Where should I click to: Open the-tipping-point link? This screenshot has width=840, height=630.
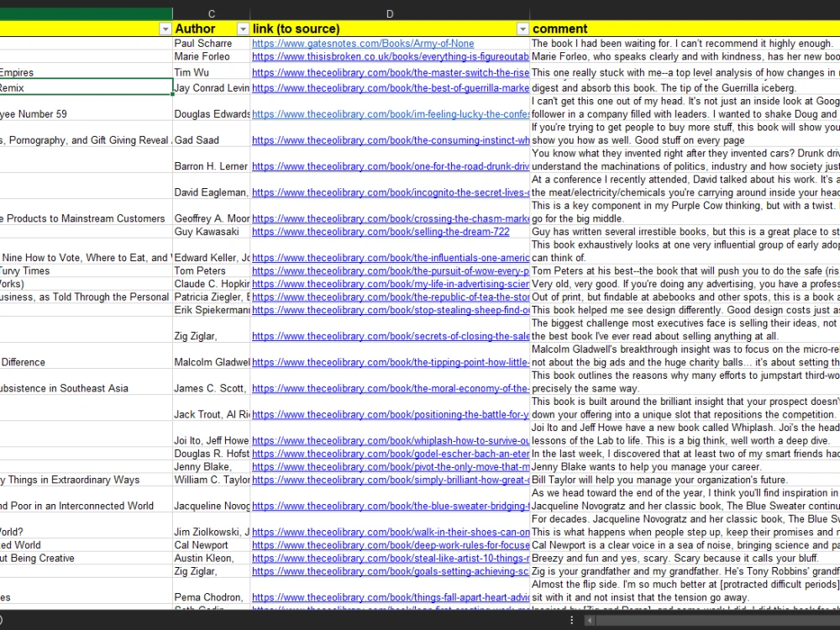[390, 363]
